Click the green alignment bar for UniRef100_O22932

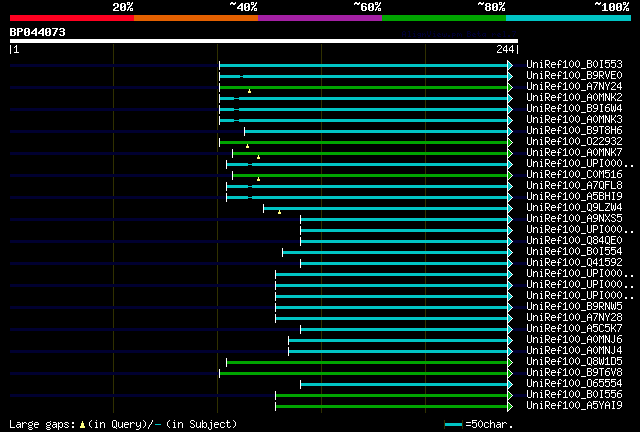pyautogui.click(x=364, y=143)
